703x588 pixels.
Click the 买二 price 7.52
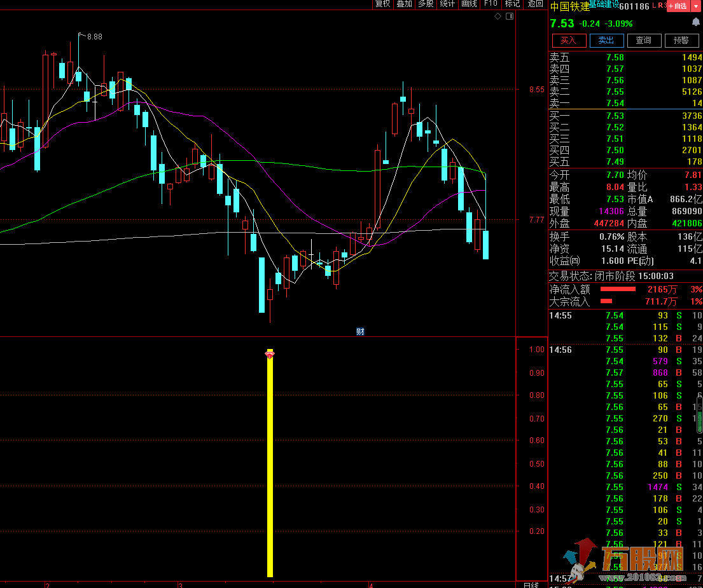click(x=615, y=127)
